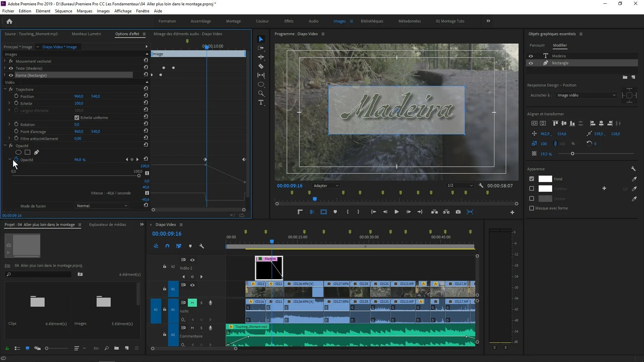Enable Echelle uniforme checkbox
Image resolution: width=644 pixels, height=362 pixels.
point(76,117)
